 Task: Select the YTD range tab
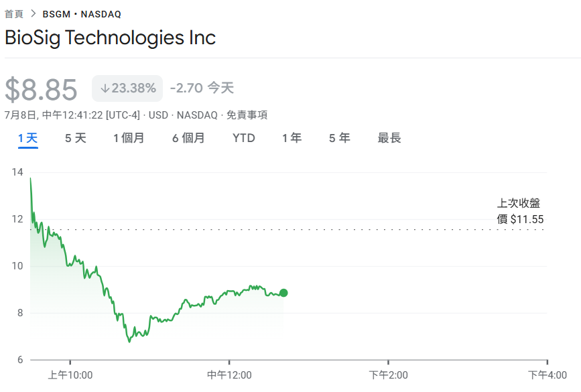[x=244, y=138]
